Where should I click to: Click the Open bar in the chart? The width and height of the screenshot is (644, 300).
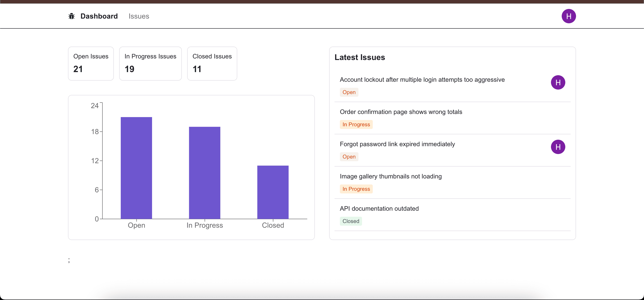coord(136,168)
